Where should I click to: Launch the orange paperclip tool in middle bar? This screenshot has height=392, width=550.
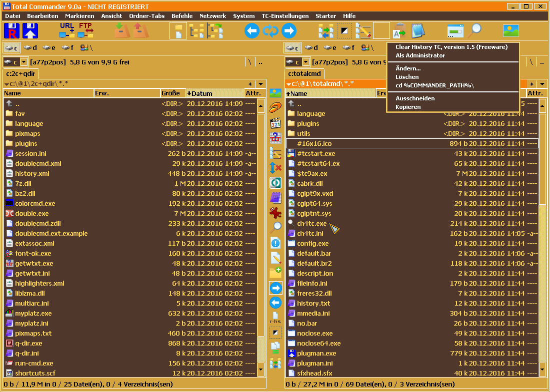[275, 107]
